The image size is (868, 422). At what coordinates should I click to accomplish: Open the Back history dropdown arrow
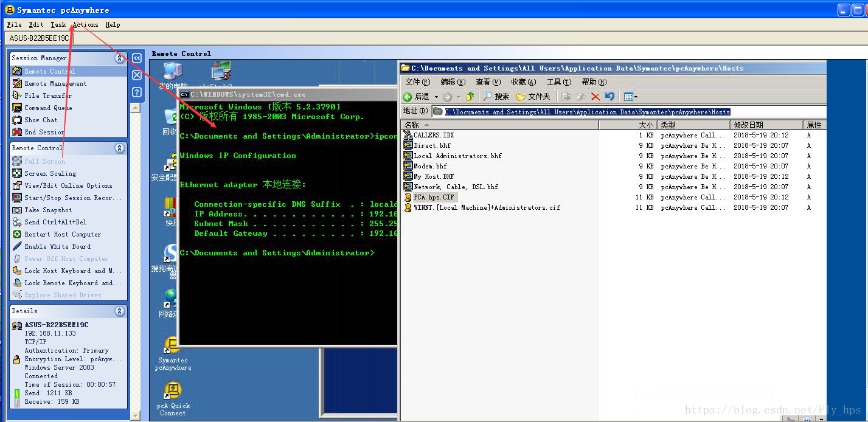point(436,97)
